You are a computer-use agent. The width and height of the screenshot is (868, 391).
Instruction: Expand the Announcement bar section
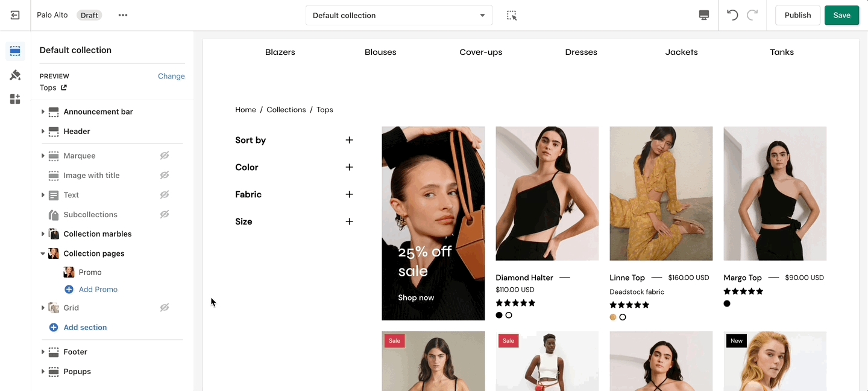pyautogui.click(x=43, y=112)
